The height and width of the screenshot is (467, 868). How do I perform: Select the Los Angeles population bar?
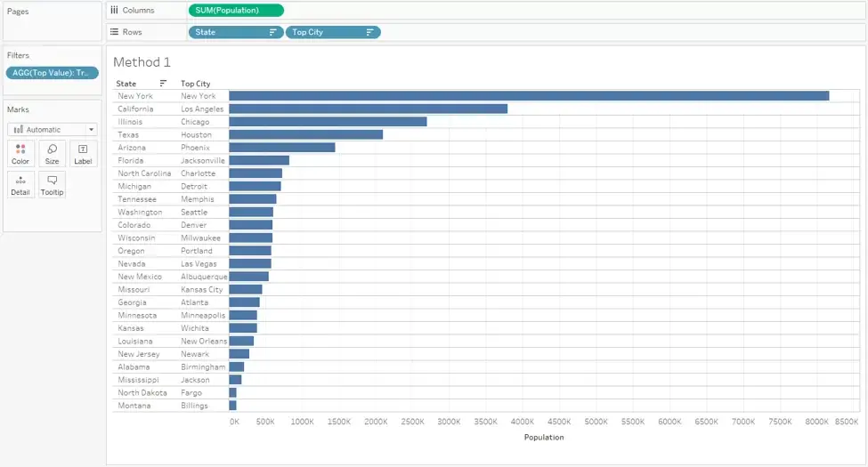[369, 109]
